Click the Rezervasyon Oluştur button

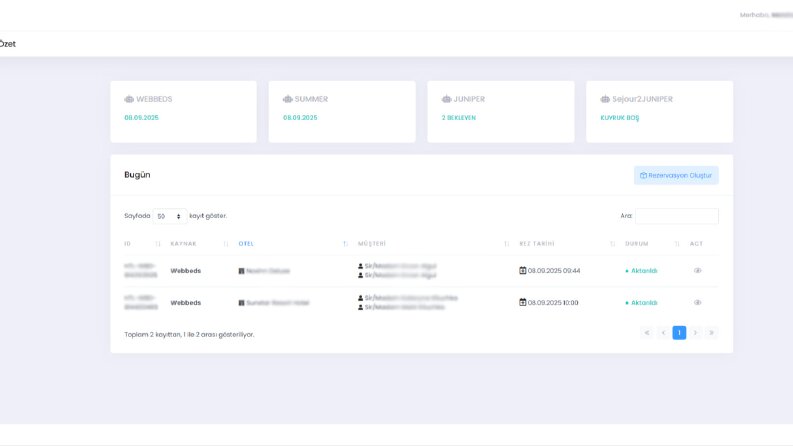pyautogui.click(x=676, y=175)
